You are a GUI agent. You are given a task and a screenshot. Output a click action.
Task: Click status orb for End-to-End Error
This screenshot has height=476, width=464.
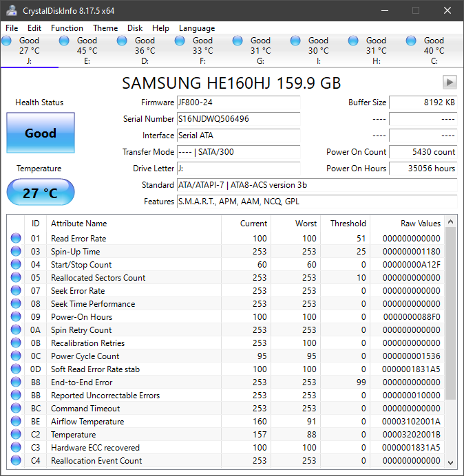(16, 382)
